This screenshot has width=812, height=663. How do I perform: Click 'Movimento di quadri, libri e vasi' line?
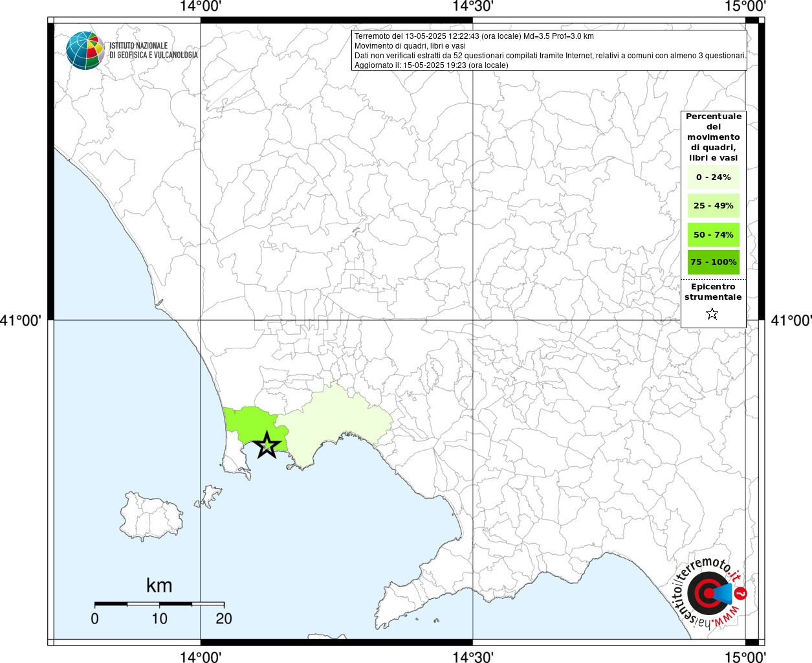(410, 46)
